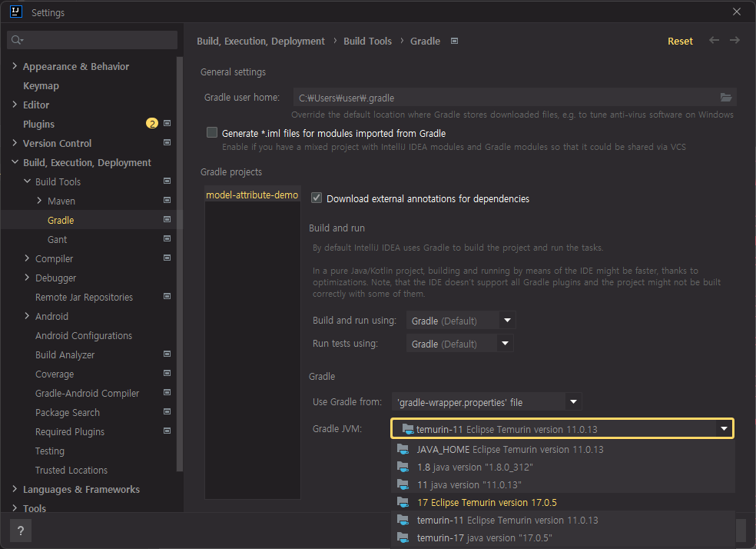Click the project-level icon on the Gradle tree row

[167, 219]
